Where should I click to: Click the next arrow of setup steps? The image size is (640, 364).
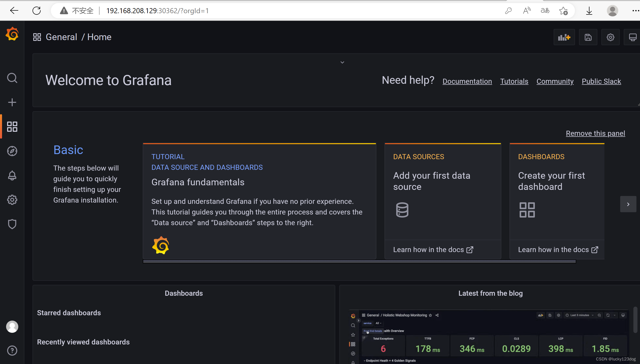628,204
